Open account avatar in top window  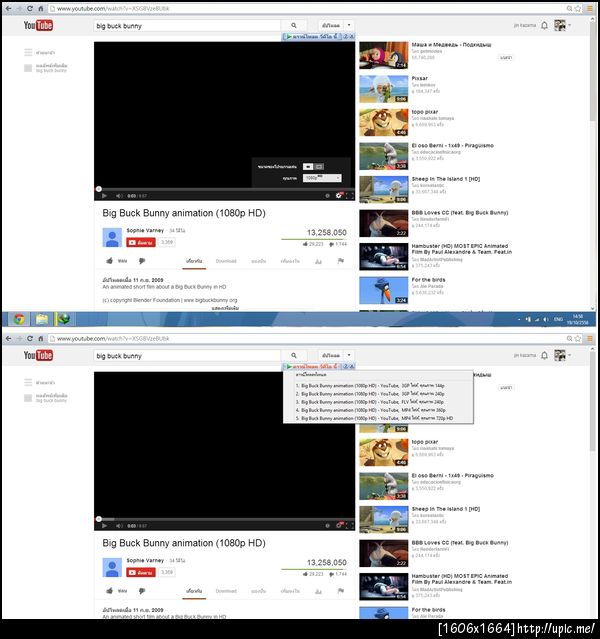click(560, 25)
